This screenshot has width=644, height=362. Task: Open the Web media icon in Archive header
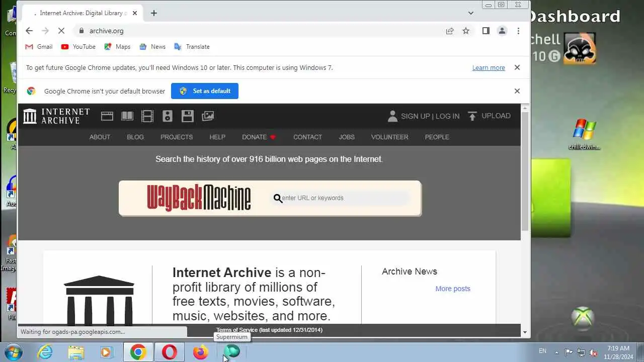click(x=107, y=116)
